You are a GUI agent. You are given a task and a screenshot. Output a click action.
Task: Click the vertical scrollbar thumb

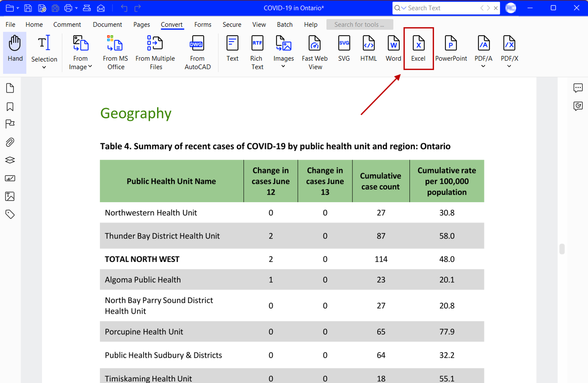pyautogui.click(x=562, y=249)
